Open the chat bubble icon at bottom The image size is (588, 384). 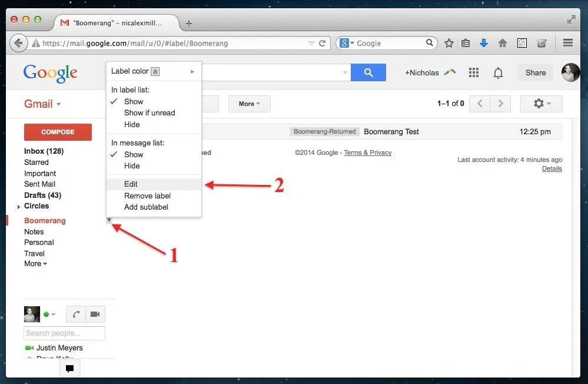click(x=70, y=368)
